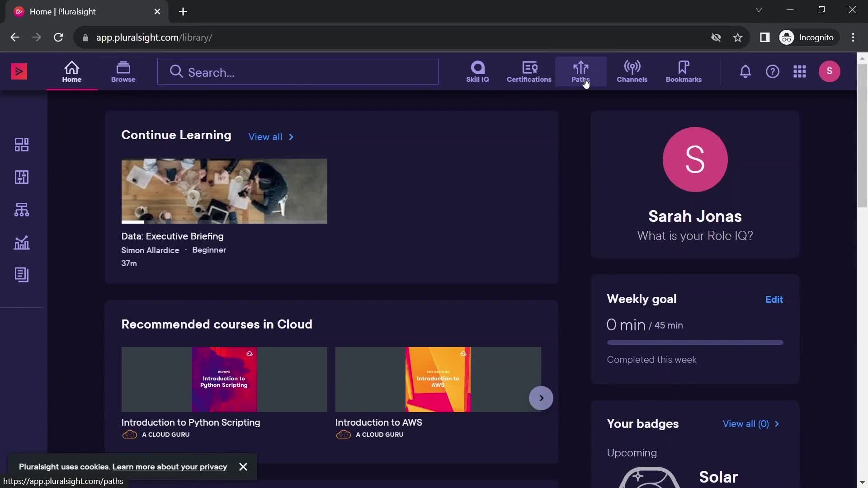The height and width of the screenshot is (488, 868).
Task: Go back in browser history
Action: [x=15, y=38]
